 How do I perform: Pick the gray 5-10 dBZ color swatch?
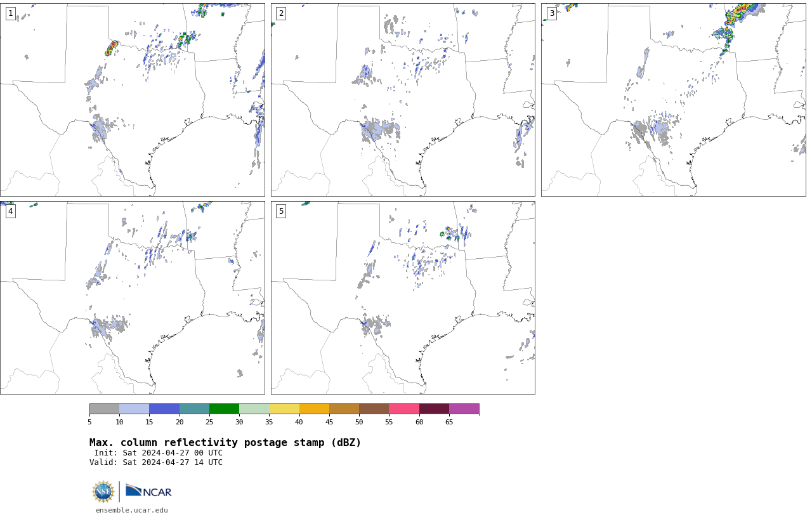point(104,409)
